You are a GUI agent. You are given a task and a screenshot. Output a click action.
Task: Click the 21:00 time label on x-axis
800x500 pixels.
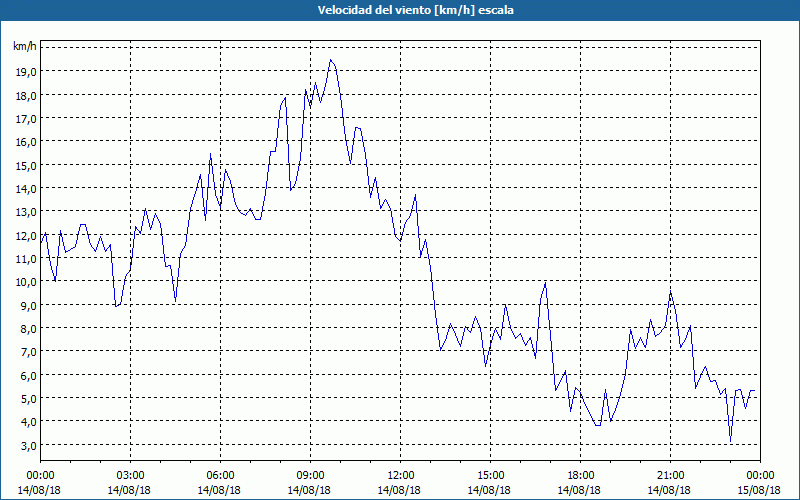[670, 476]
